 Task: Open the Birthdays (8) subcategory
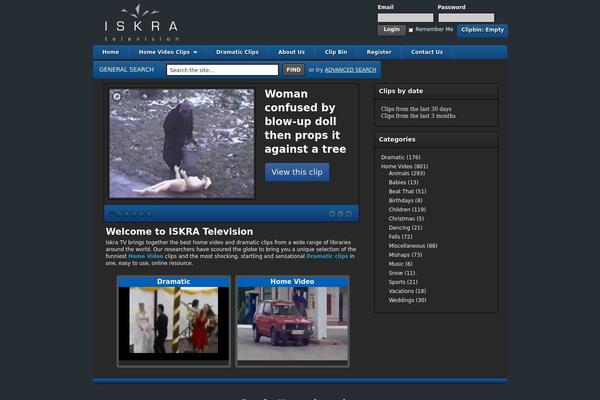tap(405, 201)
